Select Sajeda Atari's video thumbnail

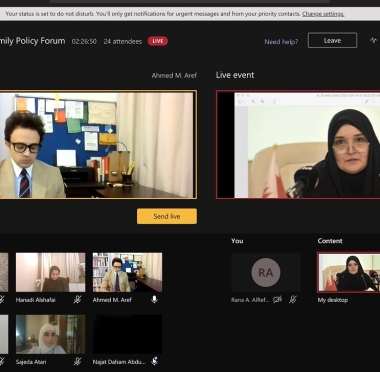point(51,334)
